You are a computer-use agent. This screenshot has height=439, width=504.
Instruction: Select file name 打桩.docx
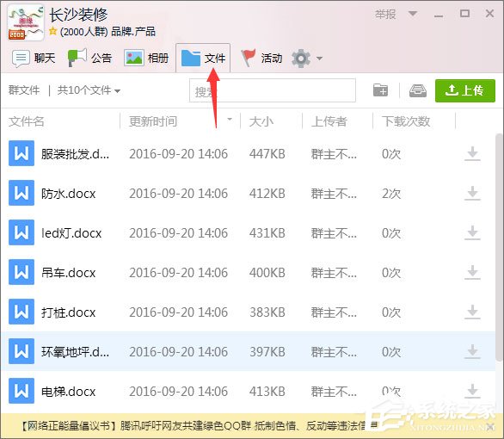coord(69,312)
